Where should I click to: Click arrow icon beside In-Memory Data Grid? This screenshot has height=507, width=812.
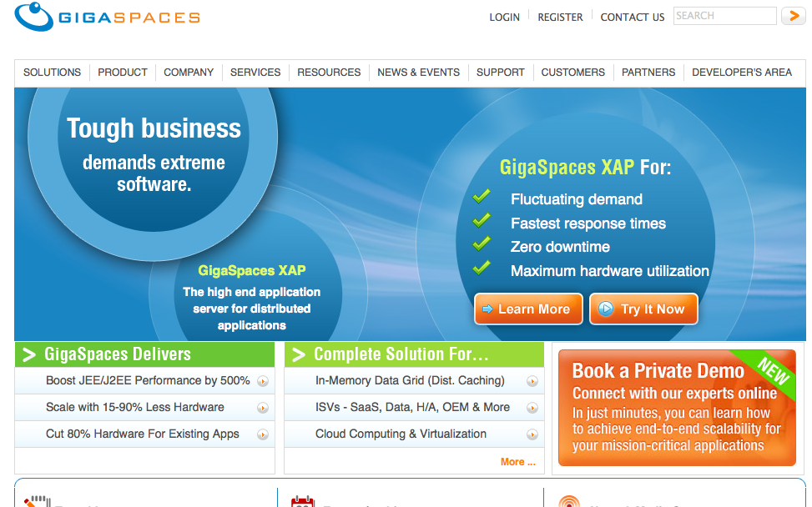click(532, 381)
